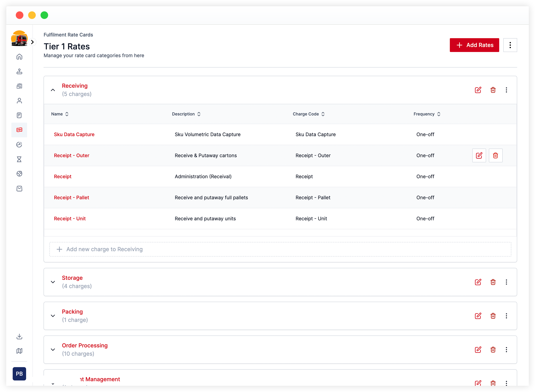The height and width of the screenshot is (392, 535).
Task: Click the download icon in sidebar
Action: coord(19,337)
